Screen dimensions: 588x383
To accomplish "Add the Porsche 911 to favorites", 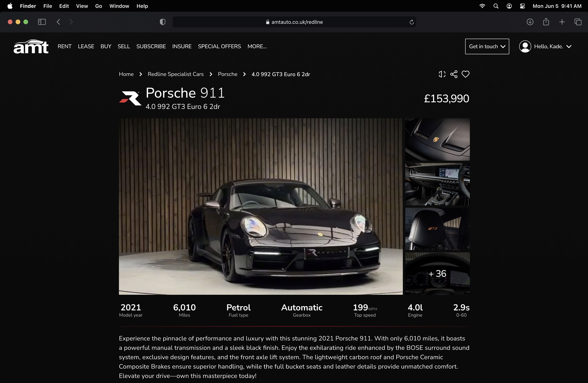I will pyautogui.click(x=466, y=74).
